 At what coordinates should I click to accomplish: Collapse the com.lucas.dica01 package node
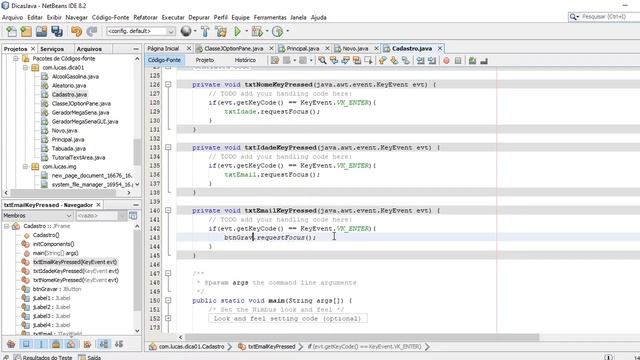coord(25,67)
